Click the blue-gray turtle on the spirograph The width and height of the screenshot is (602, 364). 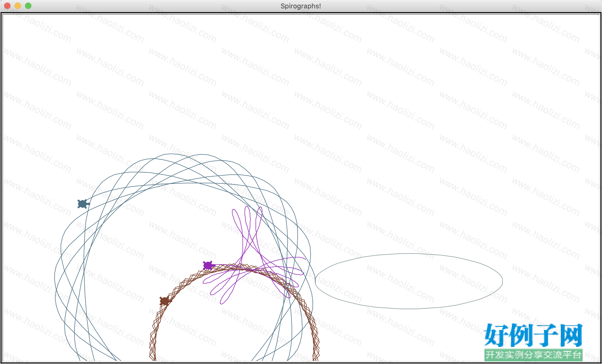[x=83, y=204]
